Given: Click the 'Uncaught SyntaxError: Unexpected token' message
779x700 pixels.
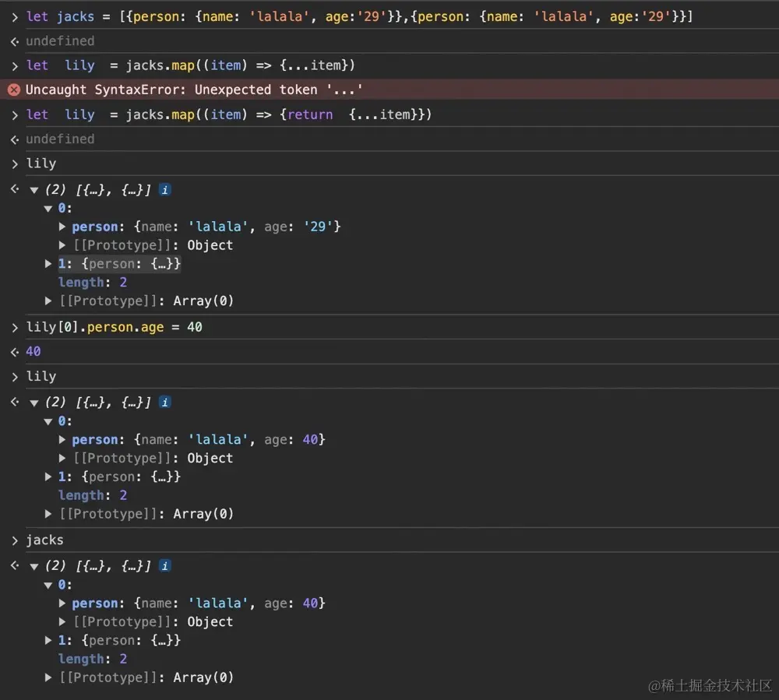Looking at the screenshot, I should (194, 90).
